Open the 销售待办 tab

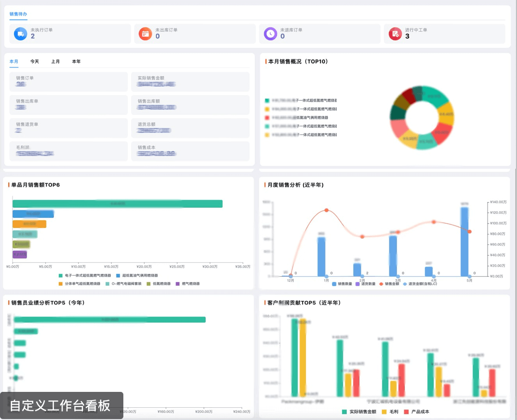(18, 14)
